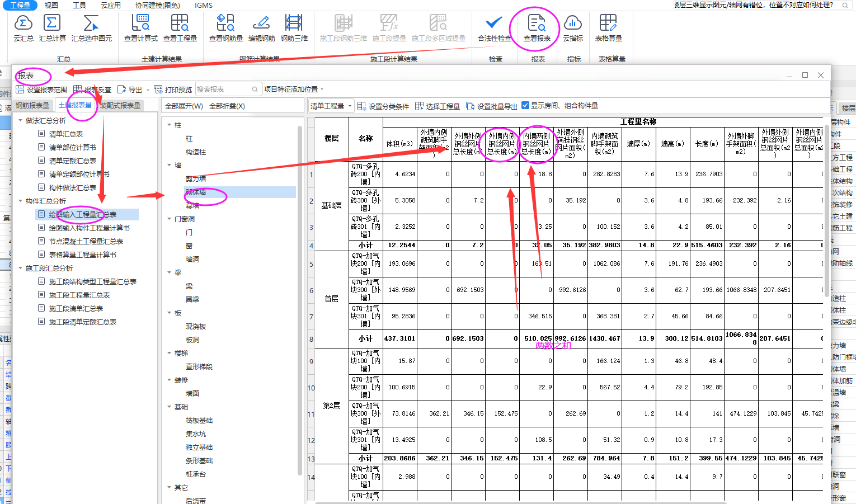
Task: Open 查看工程量 quantity viewer
Action: tap(180, 28)
